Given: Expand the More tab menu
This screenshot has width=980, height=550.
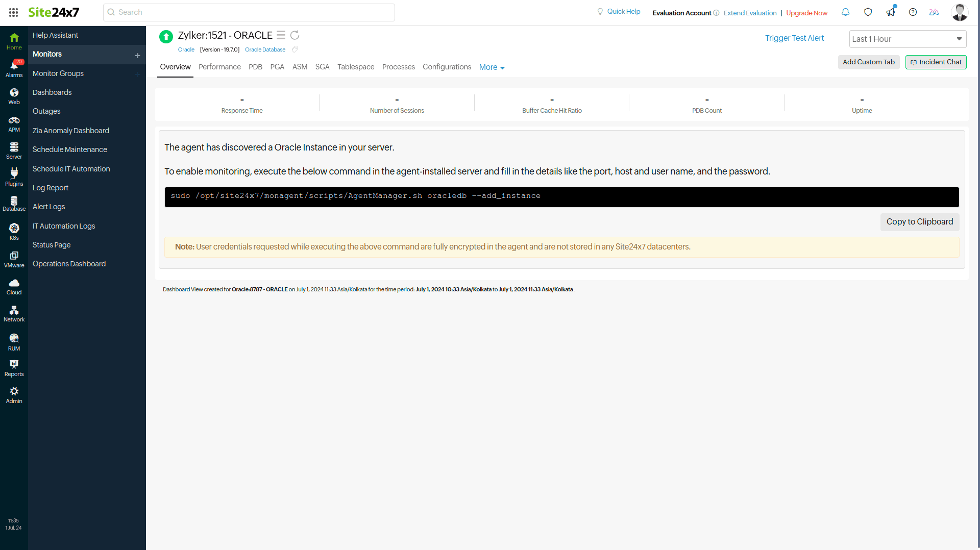Looking at the screenshot, I should 491,67.
